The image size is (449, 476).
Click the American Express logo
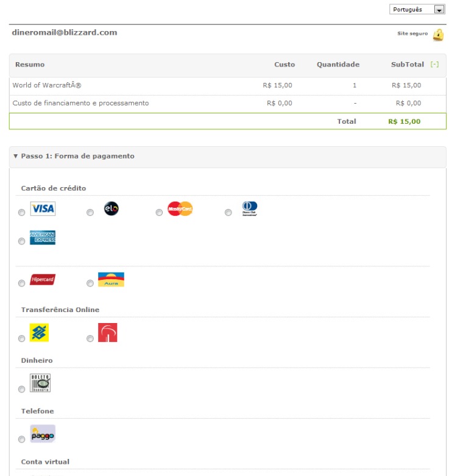point(43,238)
